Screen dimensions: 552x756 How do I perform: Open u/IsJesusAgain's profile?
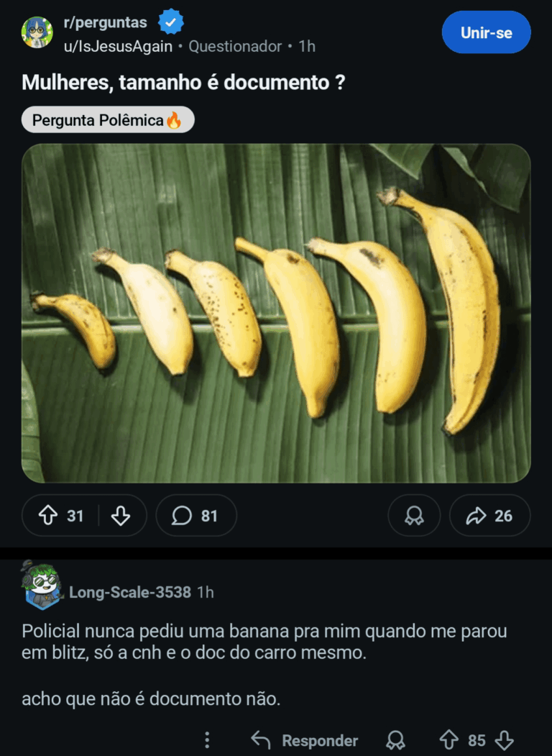118,46
